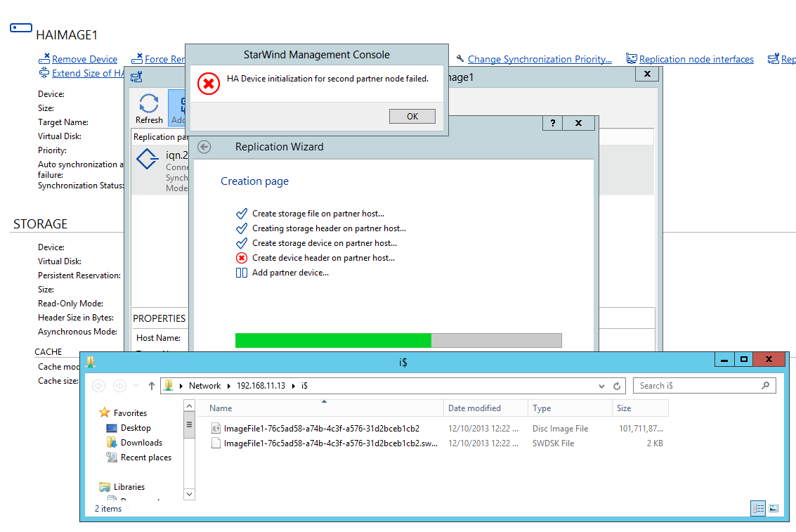Click Explorer Back navigation button
The height and width of the screenshot is (532, 796).
99,386
